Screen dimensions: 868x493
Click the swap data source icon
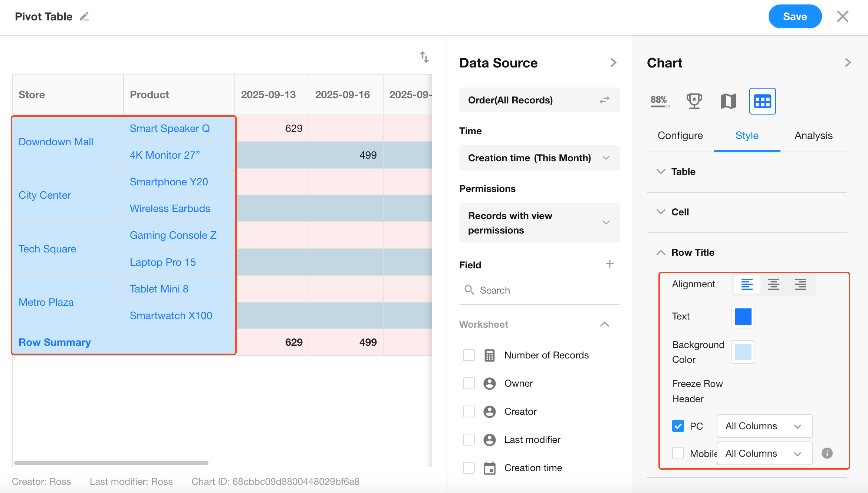(604, 100)
